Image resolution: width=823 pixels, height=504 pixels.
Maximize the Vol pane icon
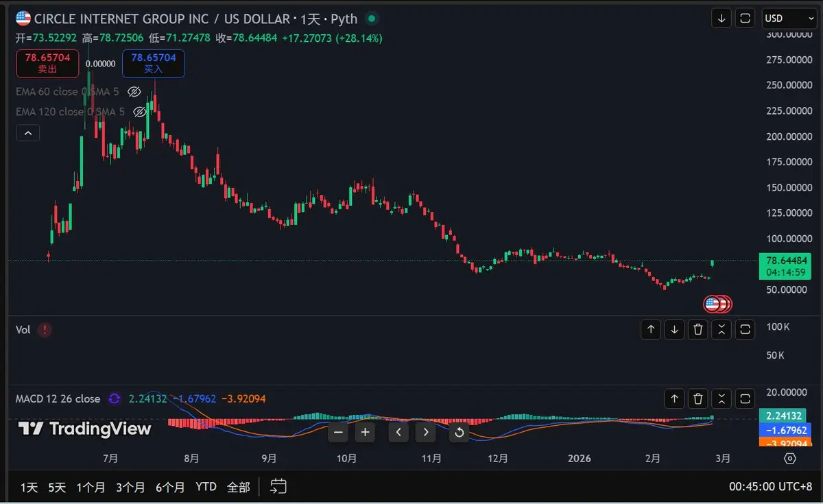coord(745,330)
